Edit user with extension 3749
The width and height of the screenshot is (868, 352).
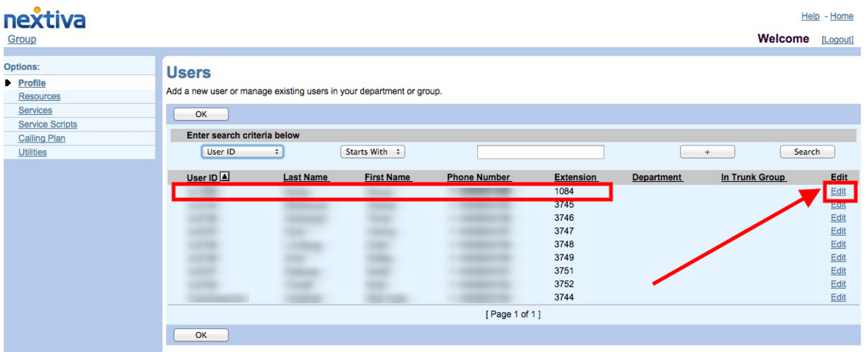(x=839, y=257)
